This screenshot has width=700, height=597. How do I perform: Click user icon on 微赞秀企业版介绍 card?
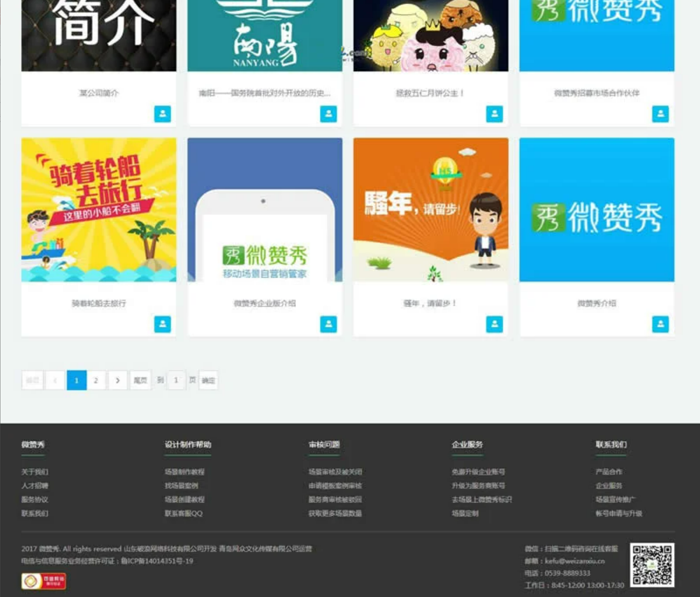(328, 324)
